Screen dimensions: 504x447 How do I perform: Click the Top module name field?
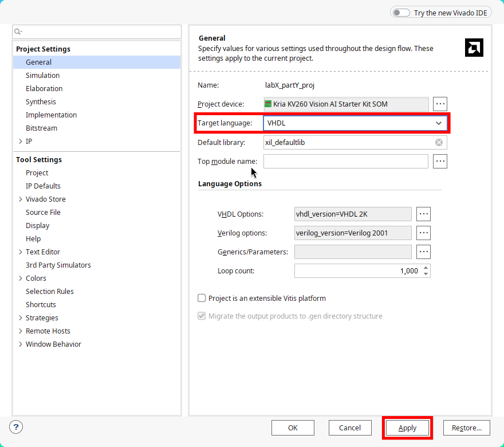pos(346,161)
